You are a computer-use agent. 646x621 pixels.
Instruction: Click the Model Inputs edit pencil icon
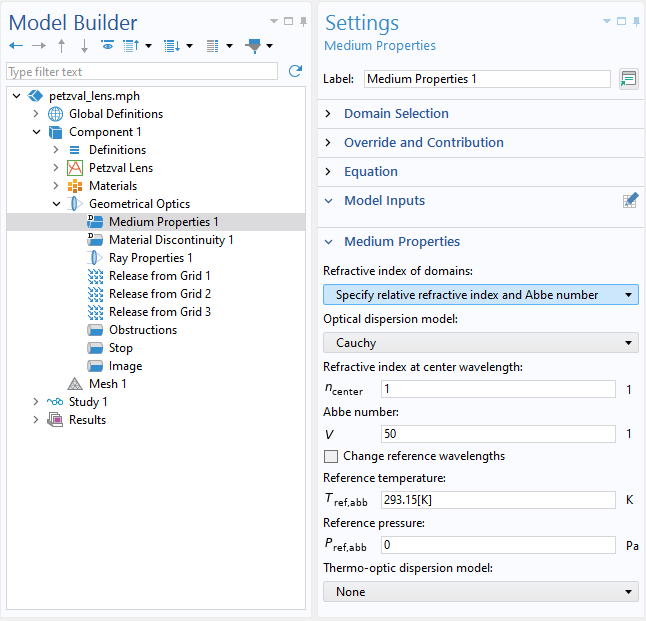click(x=630, y=201)
